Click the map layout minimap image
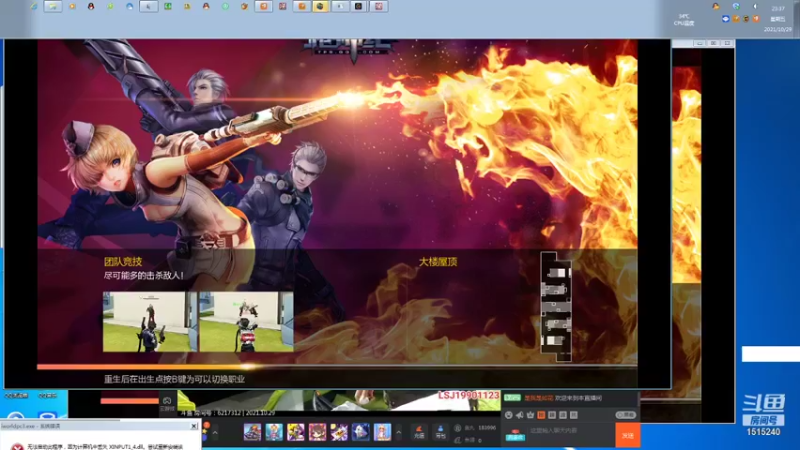800x450 pixels. [556, 307]
